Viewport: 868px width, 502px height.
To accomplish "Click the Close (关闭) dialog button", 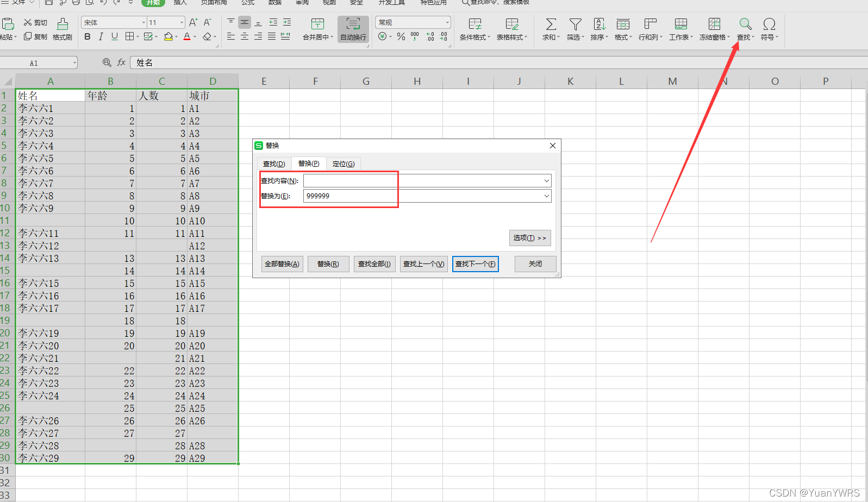I will click(535, 263).
